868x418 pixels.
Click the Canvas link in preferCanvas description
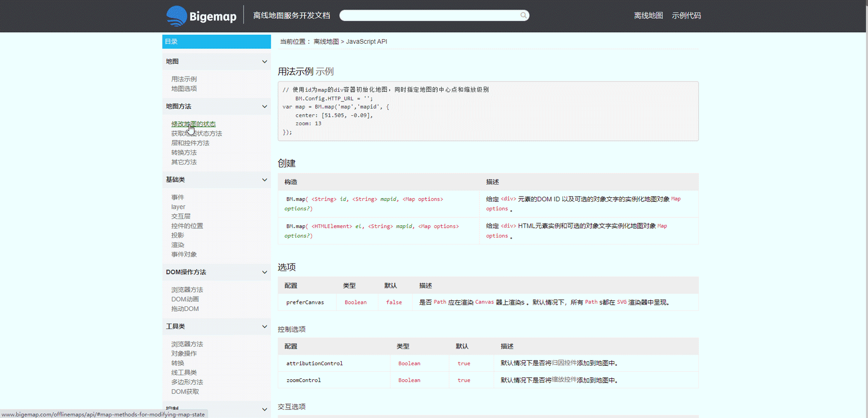[x=484, y=302]
